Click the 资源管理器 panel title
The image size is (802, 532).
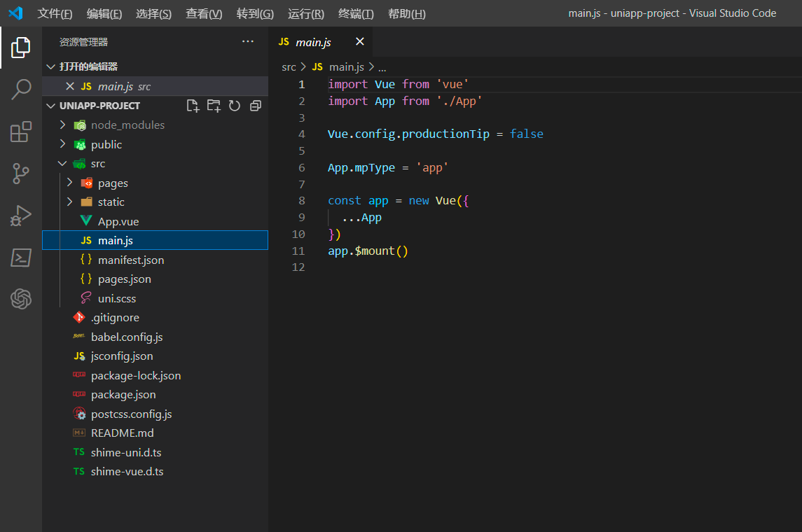pos(83,42)
